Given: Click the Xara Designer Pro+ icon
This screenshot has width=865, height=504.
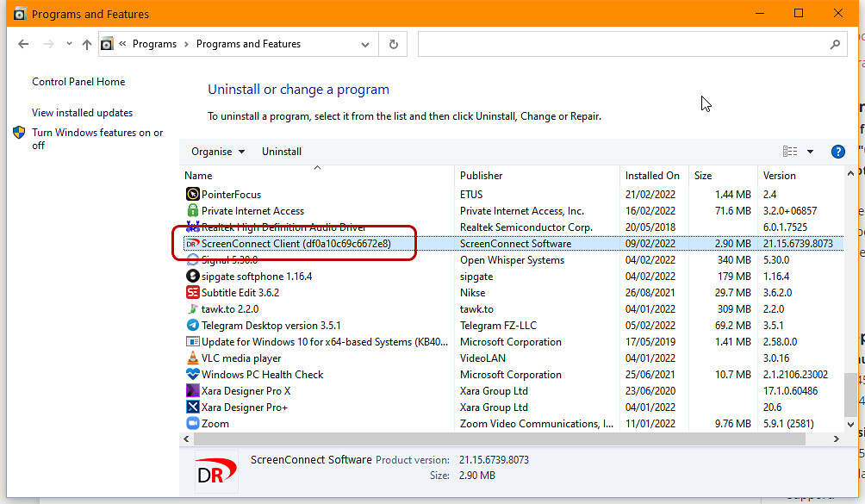Looking at the screenshot, I should 192,407.
